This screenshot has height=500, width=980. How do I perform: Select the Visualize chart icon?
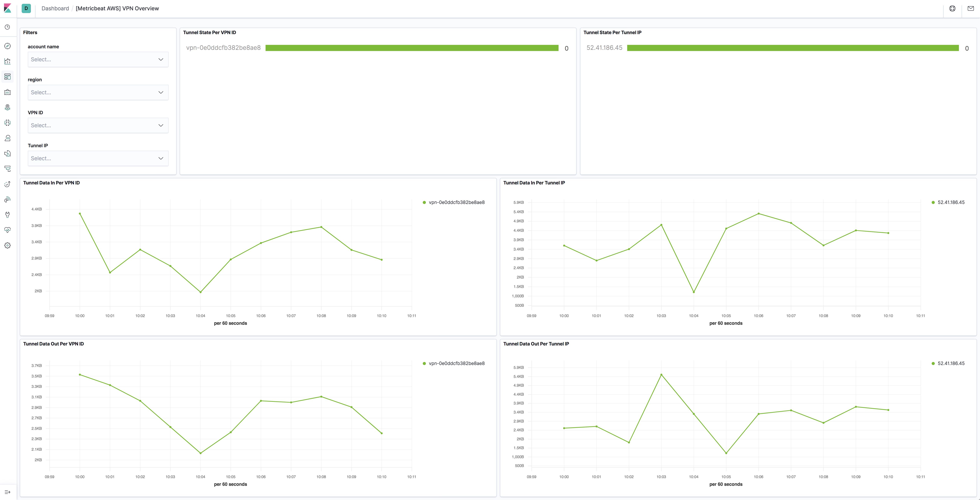7,61
